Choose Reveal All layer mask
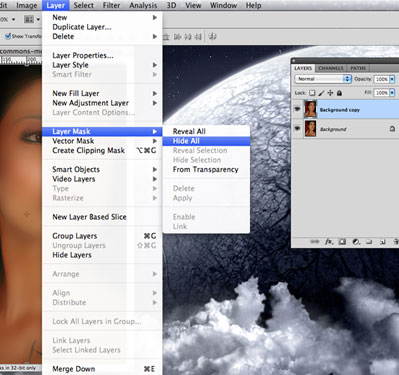 tap(206, 131)
